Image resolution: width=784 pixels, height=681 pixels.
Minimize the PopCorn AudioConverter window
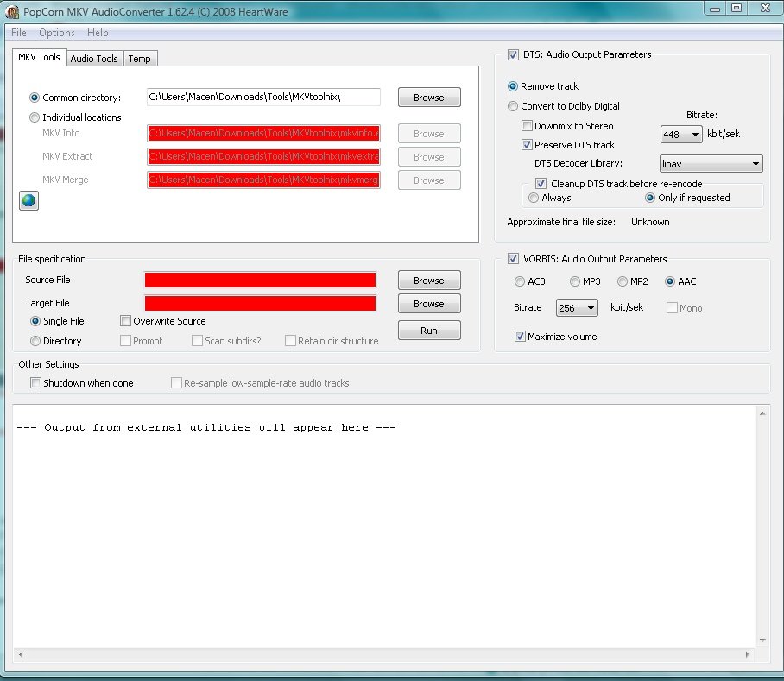pyautogui.click(x=715, y=9)
